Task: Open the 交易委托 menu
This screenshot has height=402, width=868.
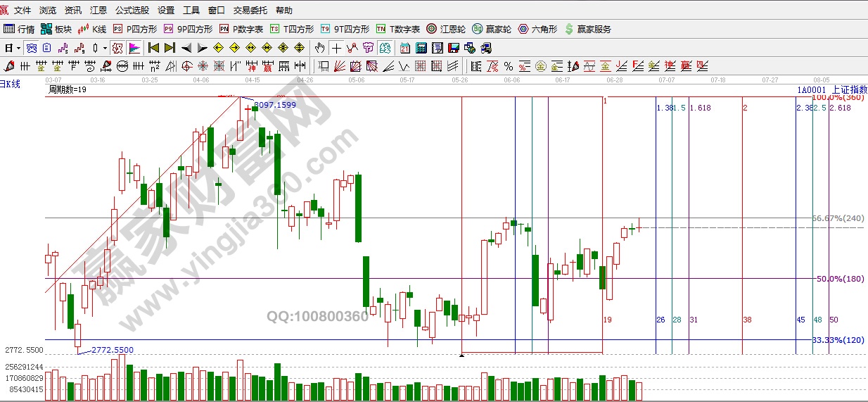Action: 250,11
